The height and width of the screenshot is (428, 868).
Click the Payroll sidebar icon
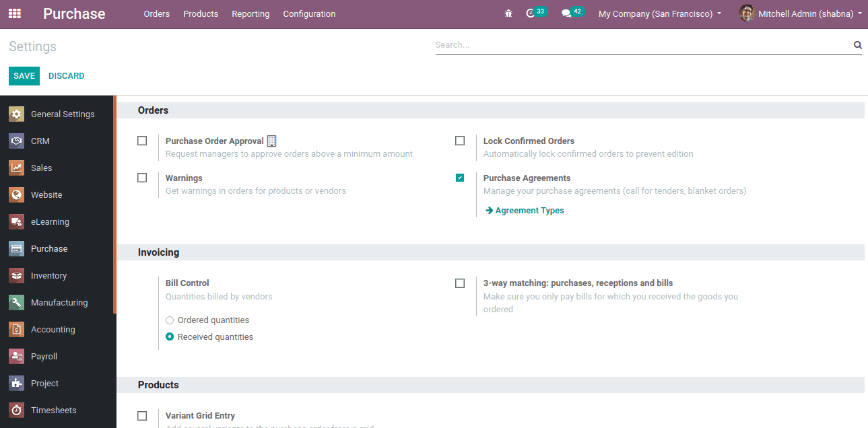(17, 357)
